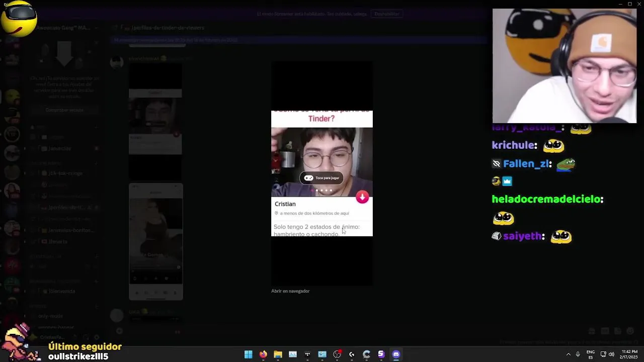Open the Windows Start menu
Screen dimensions: 644x362
tap(248, 354)
